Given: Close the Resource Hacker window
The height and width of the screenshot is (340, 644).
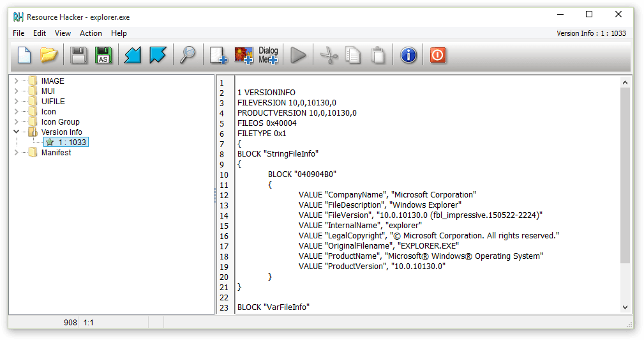Looking at the screenshot, I should (x=618, y=15).
